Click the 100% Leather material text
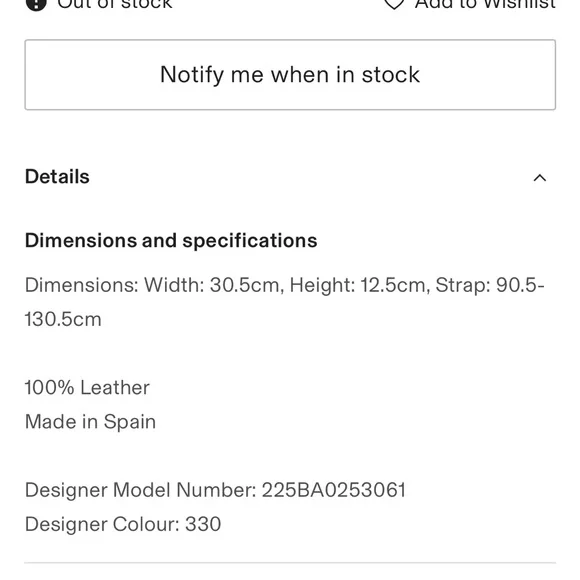This screenshot has width=580, height=580. point(87,388)
